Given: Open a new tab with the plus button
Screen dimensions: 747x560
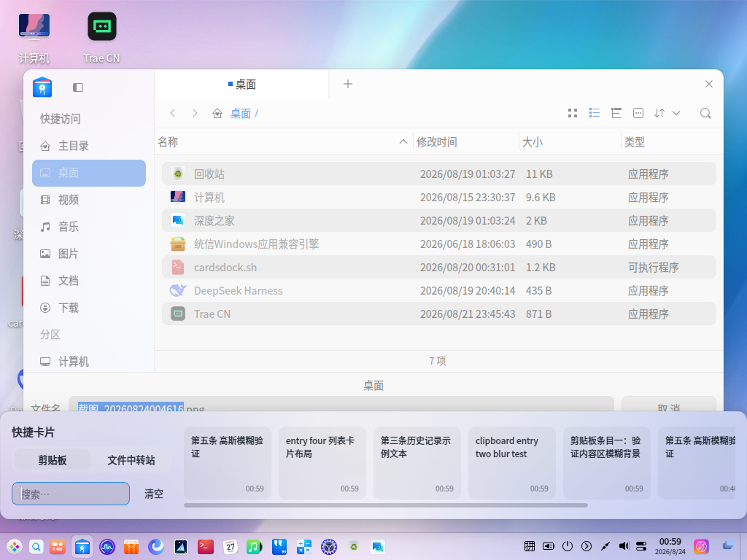Looking at the screenshot, I should (x=348, y=84).
